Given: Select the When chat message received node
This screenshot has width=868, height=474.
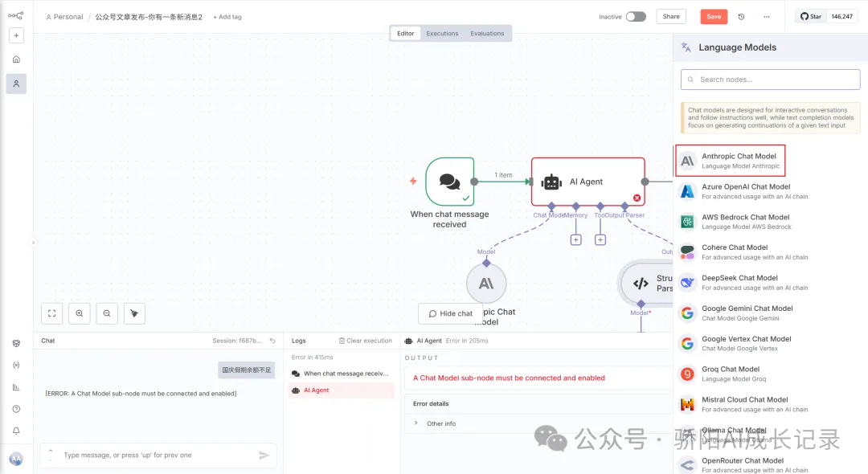Looking at the screenshot, I should click(x=449, y=182).
